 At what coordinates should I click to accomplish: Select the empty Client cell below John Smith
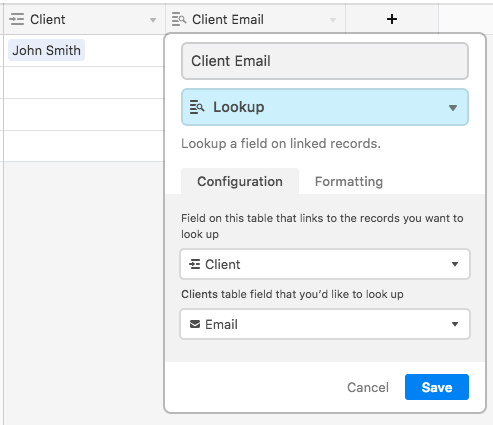pyautogui.click(x=84, y=82)
